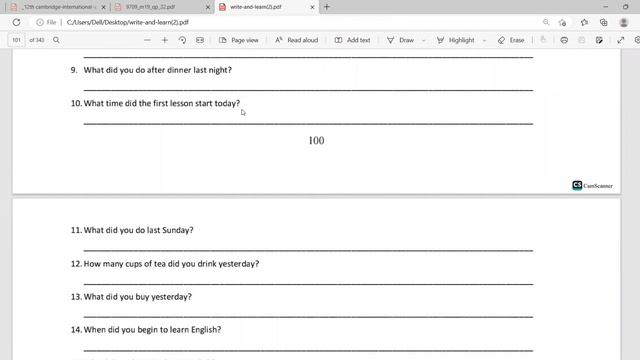Viewport: 640px width, 360px height.
Task: Close the 12th cambridge international tab
Action: tap(103, 7)
